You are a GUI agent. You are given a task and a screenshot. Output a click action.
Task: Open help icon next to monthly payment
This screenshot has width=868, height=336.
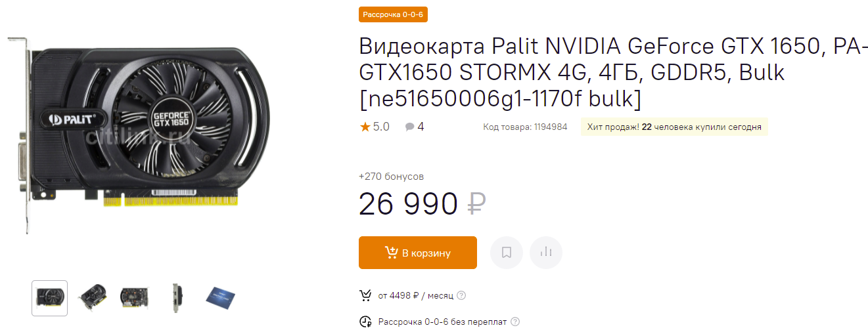tap(461, 295)
